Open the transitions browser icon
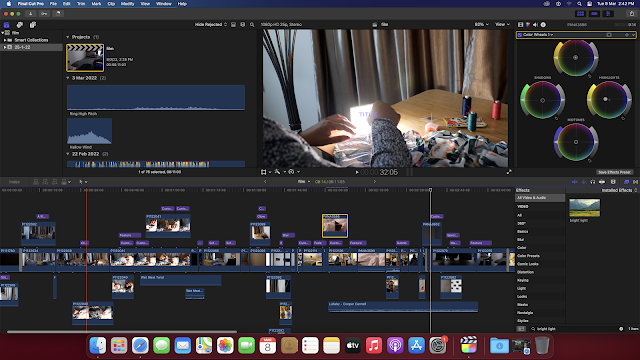640x360 pixels. click(635, 182)
